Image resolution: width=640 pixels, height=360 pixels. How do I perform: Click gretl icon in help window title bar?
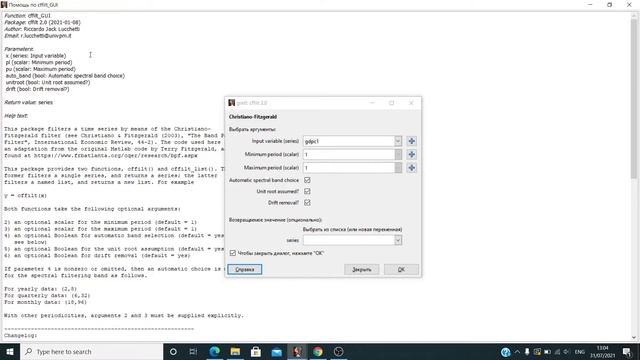[4, 4]
